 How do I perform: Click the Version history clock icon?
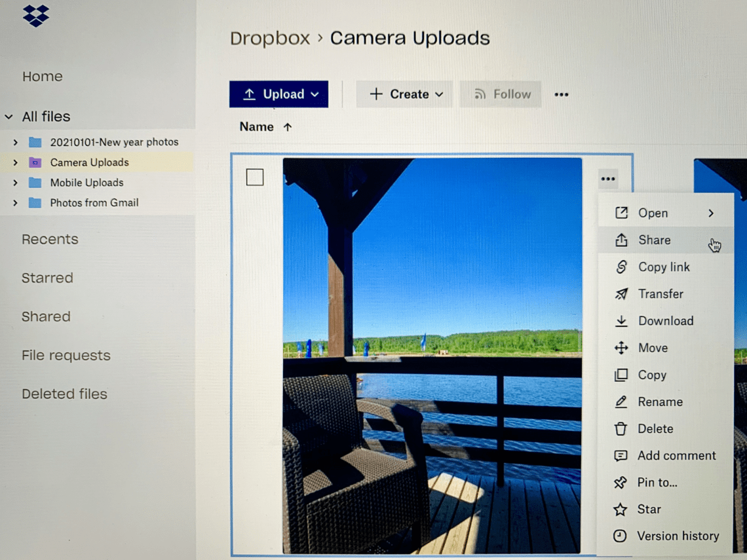[620, 536]
